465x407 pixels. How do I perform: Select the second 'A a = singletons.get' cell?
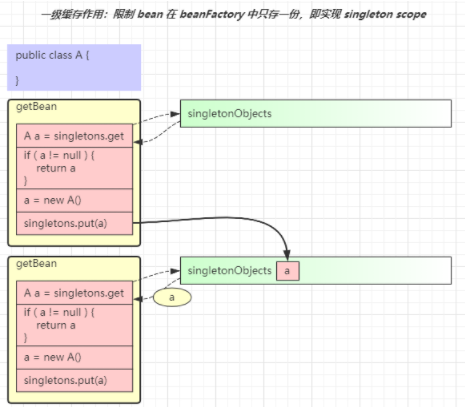75,293
